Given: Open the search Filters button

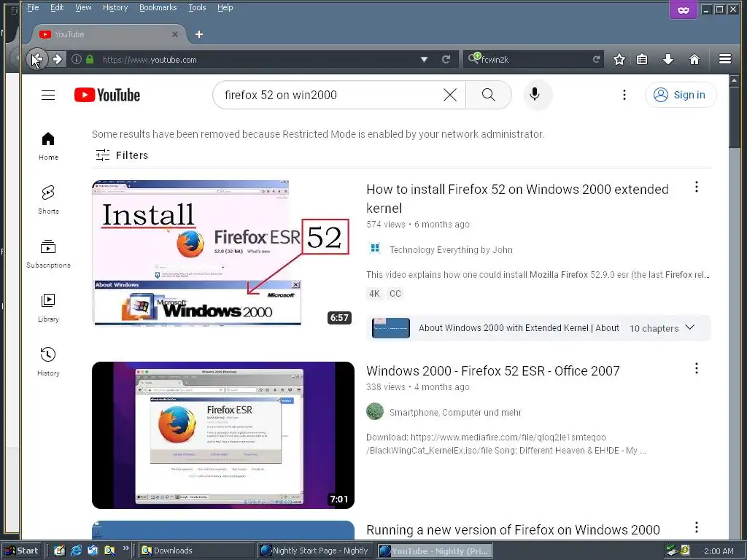Looking at the screenshot, I should tap(122, 155).
